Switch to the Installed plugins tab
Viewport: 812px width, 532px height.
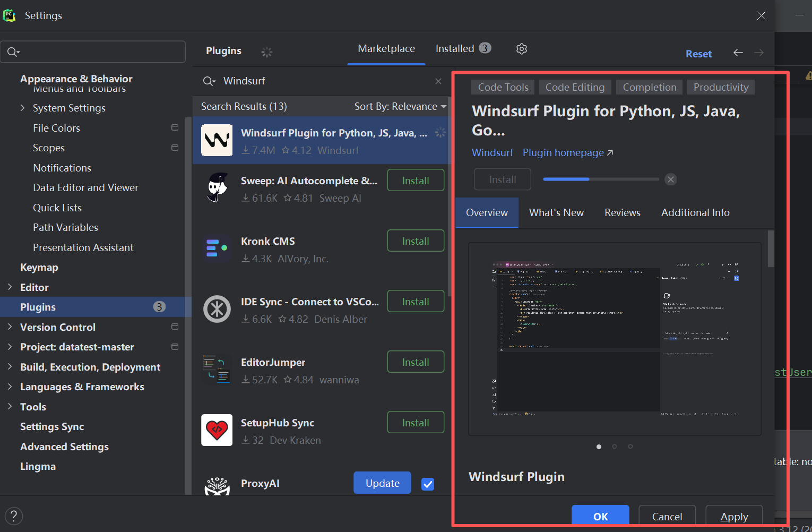click(463, 48)
